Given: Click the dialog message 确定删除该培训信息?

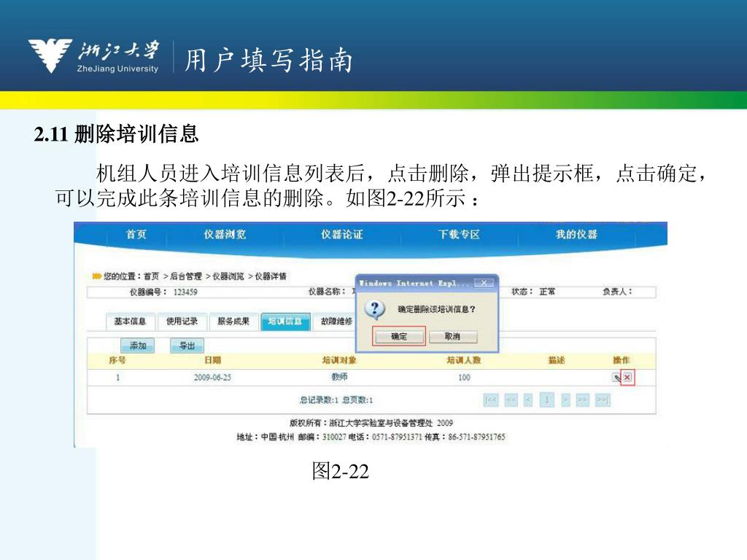Looking at the screenshot, I should pos(436,309).
